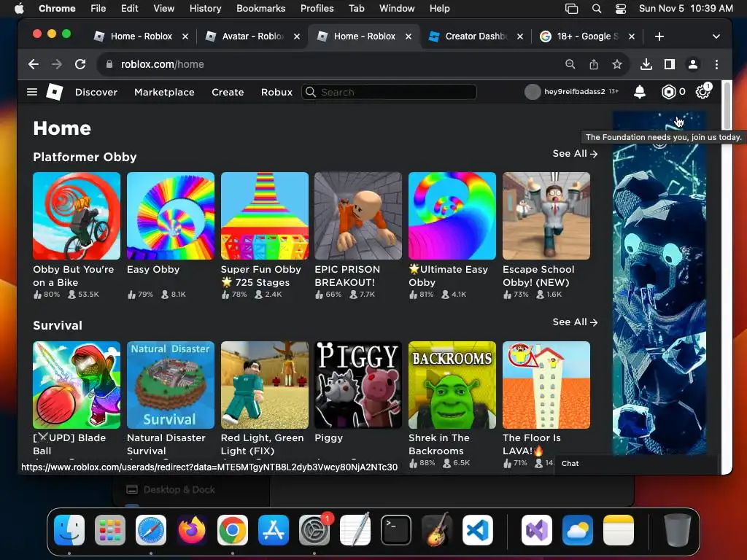Screen dimensions: 747x560
Task: Open the notifications bell
Action: tap(640, 91)
